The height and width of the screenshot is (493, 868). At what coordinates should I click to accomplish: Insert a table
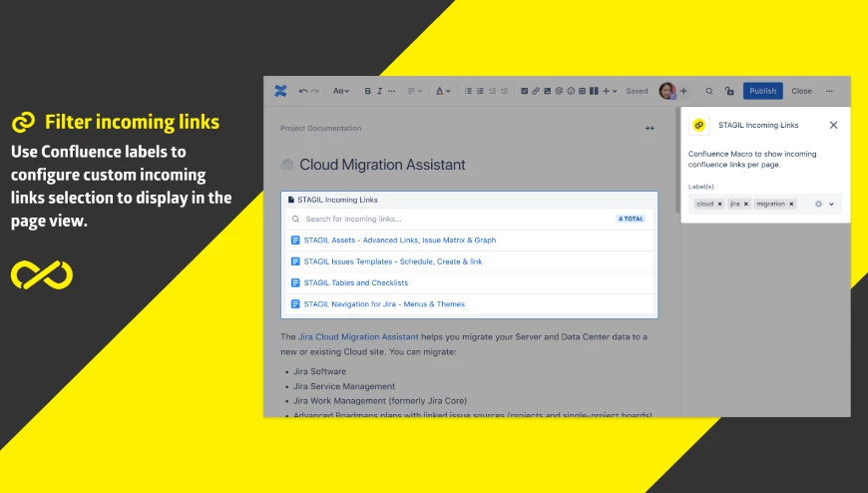point(583,91)
